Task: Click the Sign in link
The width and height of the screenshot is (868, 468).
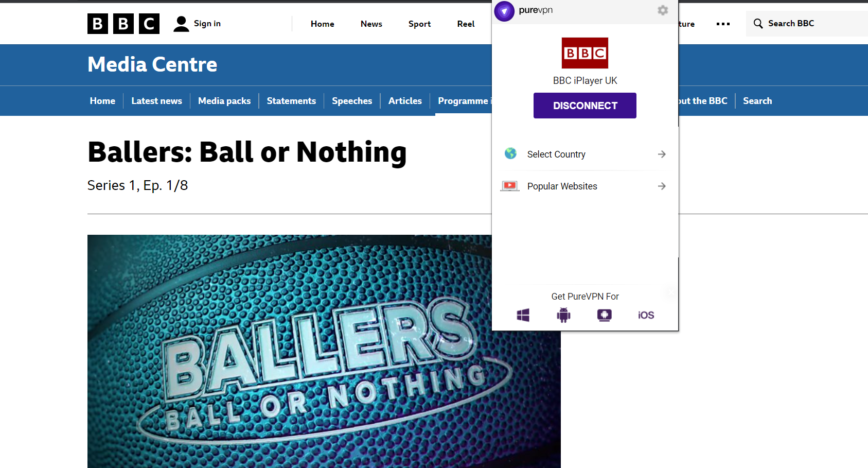Action: point(207,23)
